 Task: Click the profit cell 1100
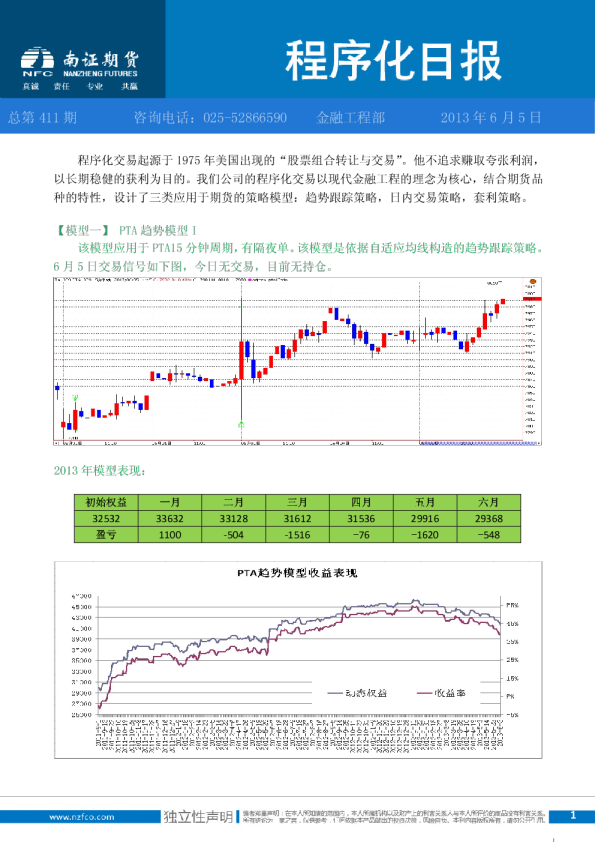pyautogui.click(x=170, y=534)
